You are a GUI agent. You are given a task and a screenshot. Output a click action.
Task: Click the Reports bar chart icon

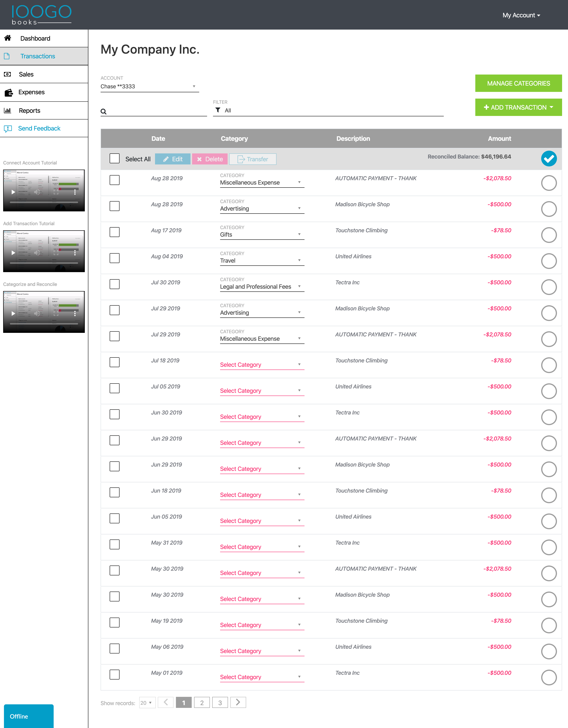[7, 110]
